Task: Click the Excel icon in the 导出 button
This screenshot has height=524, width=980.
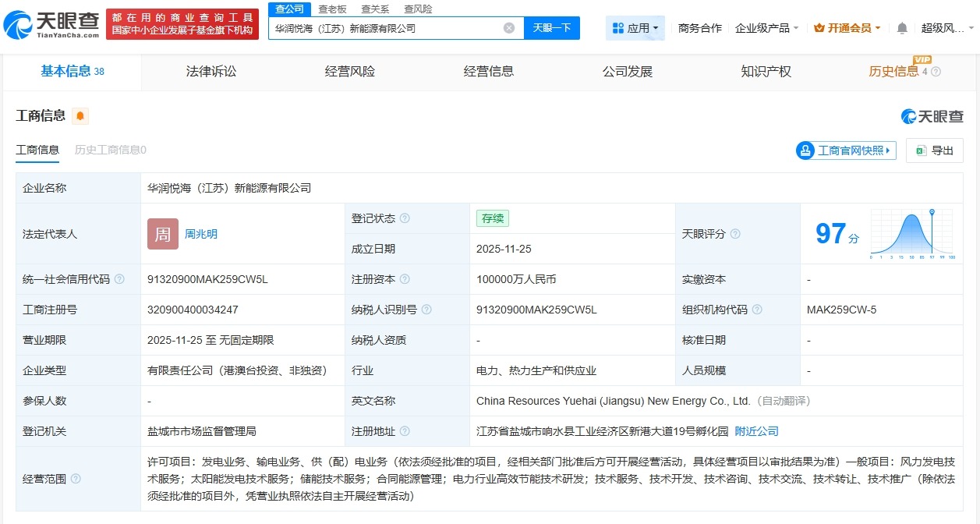Action: pos(921,150)
